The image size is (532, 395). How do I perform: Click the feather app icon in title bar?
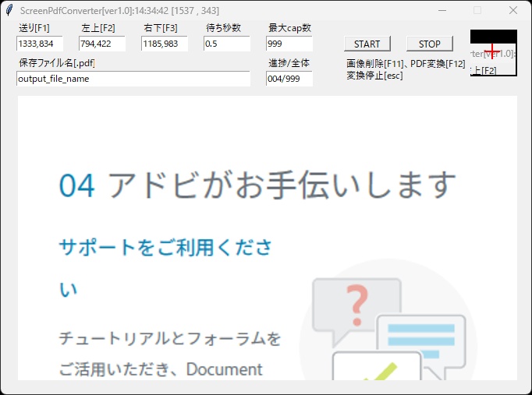pyautogui.click(x=9, y=10)
